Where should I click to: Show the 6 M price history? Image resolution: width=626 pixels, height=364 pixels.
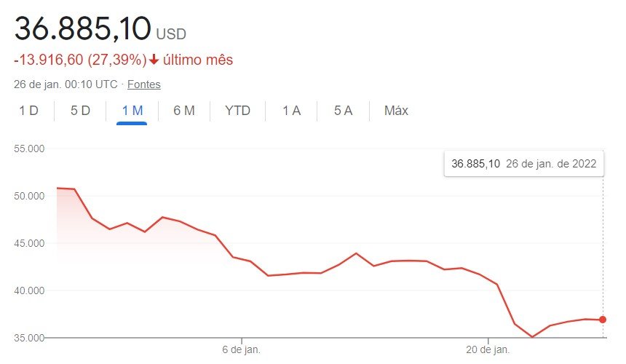coord(184,111)
